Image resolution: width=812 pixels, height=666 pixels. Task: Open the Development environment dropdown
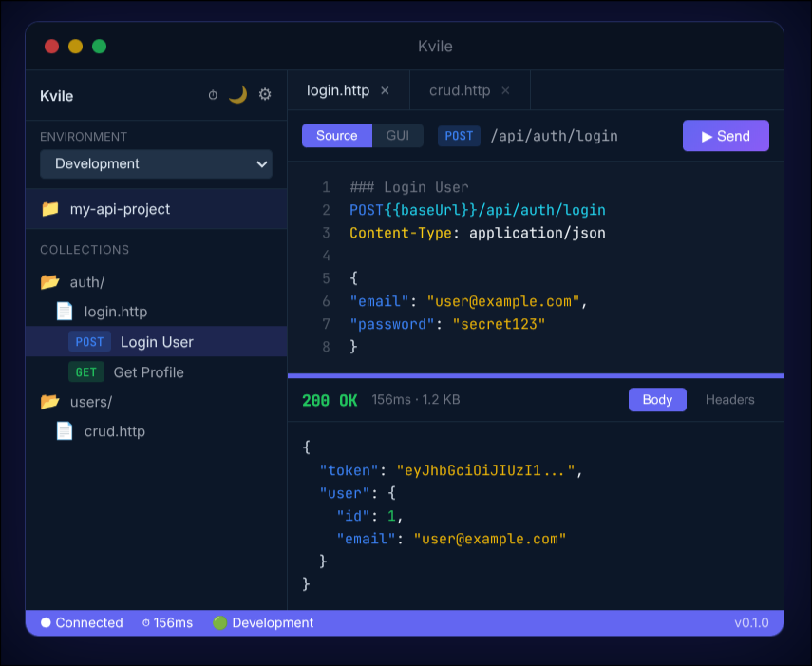tap(155, 163)
